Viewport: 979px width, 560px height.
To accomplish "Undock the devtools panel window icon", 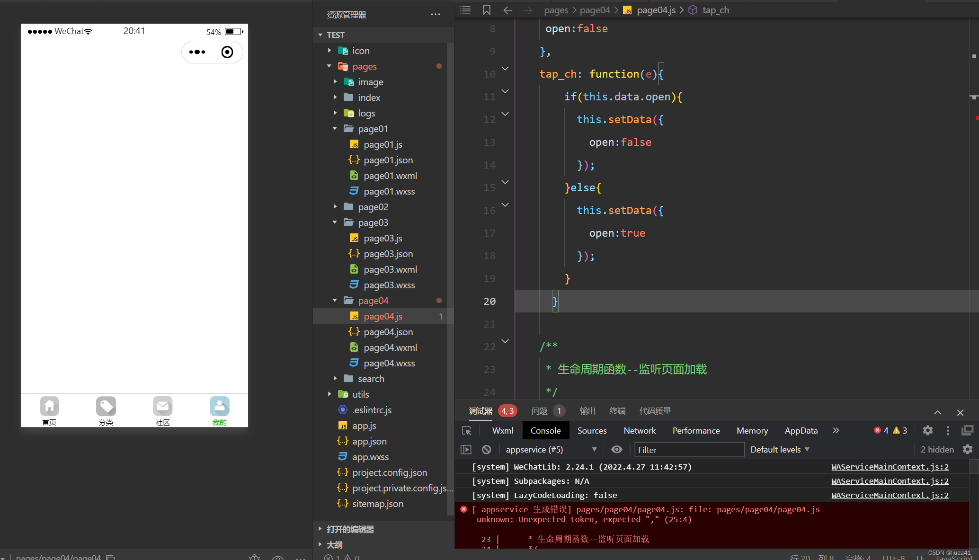I will click(x=967, y=430).
